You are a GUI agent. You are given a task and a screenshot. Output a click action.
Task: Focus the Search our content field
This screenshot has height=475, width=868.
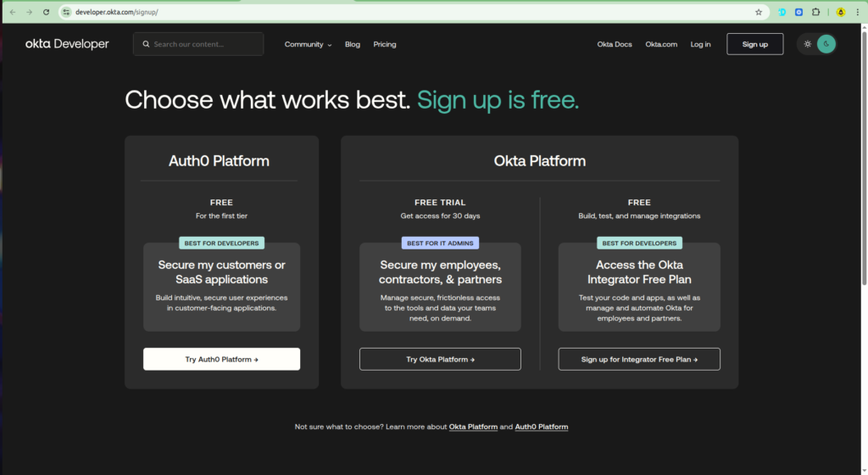[x=203, y=44]
